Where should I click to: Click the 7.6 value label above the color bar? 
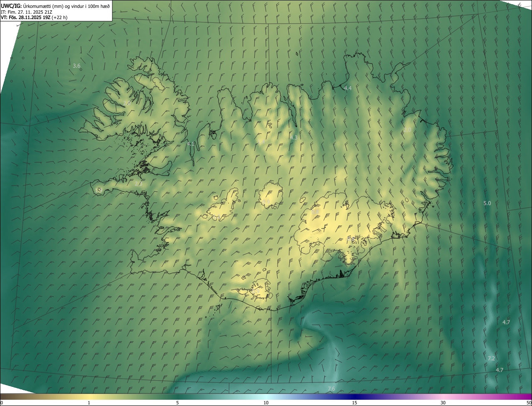pyautogui.click(x=331, y=389)
